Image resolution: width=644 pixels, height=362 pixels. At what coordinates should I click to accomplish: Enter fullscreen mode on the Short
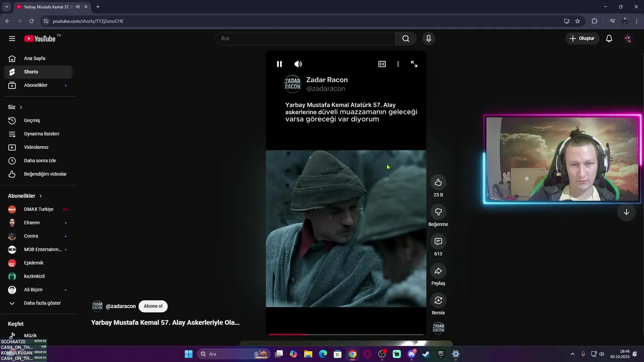(x=414, y=64)
